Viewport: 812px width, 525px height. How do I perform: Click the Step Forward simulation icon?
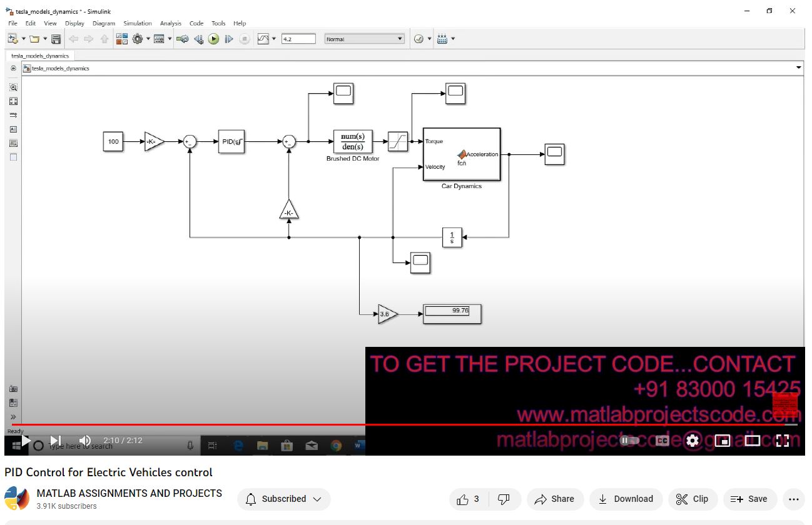coord(229,39)
